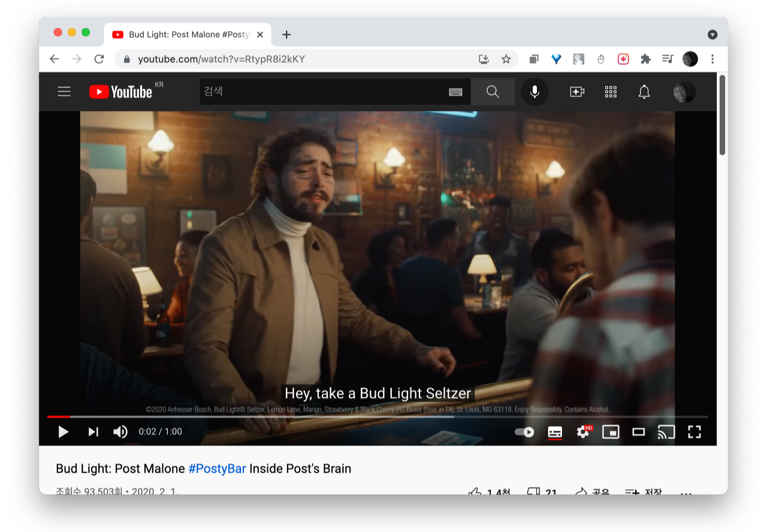Switch to the miniplayer
767x532 pixels.
[611, 431]
